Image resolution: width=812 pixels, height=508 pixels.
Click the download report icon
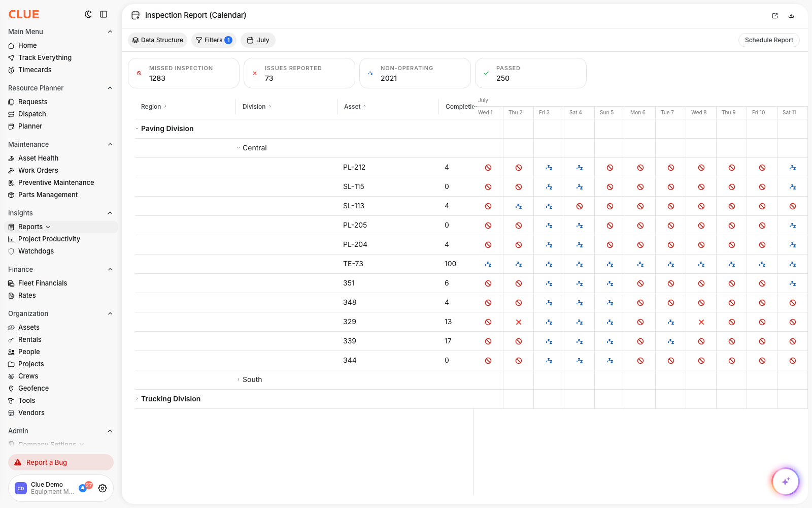click(791, 16)
